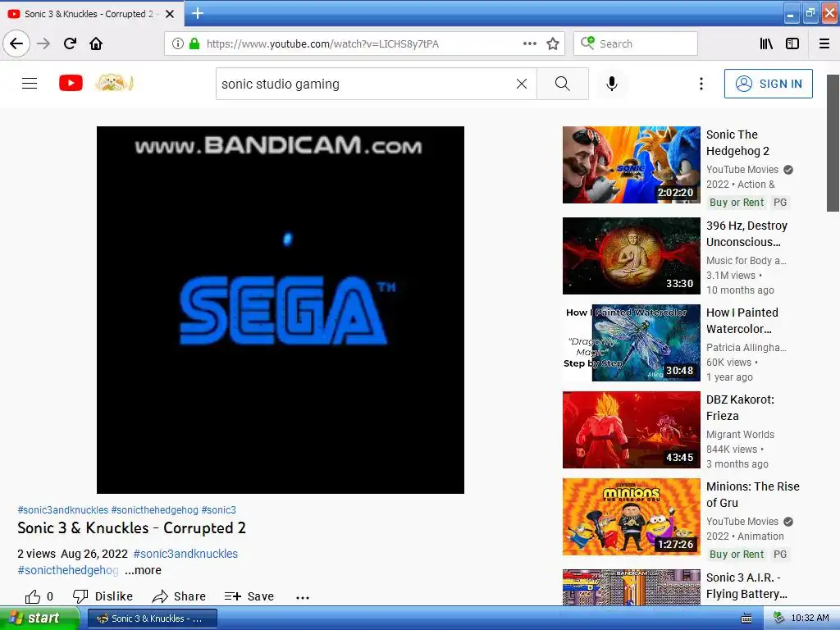The width and height of the screenshot is (840, 630).
Task: Open '396 Hz, Destroy Unconscious...' title
Action: click(746, 234)
